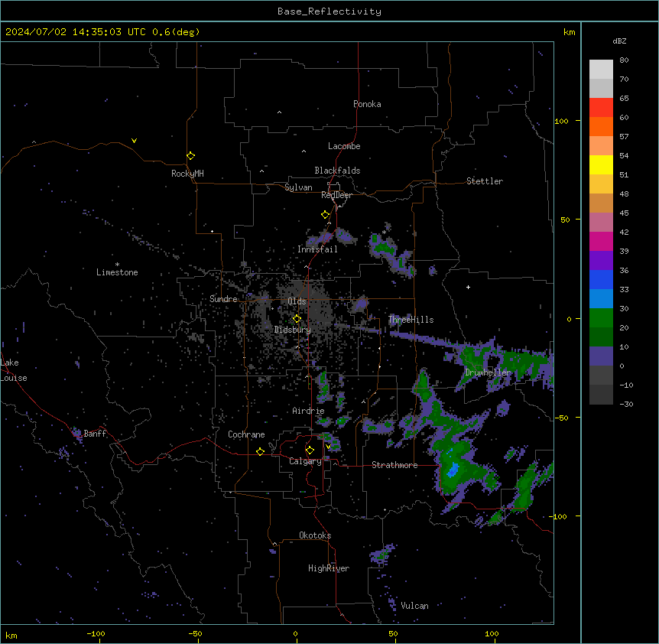Click the Lake Louise label
The height and width of the screenshot is (644, 659).
tap(14, 370)
